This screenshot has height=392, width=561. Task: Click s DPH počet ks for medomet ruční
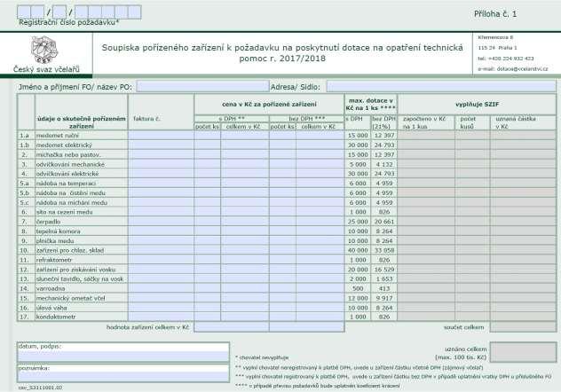208,136
